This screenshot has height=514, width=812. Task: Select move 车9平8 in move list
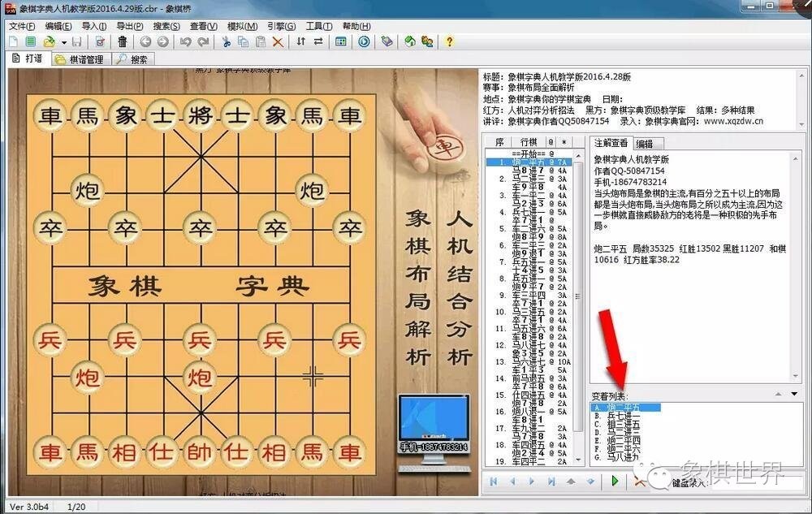pyautogui.click(x=529, y=187)
